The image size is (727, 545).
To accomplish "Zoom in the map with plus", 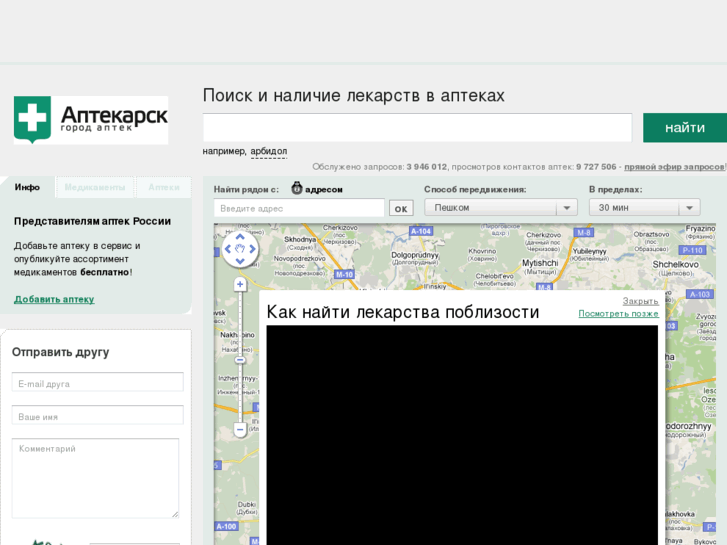I will pos(240,285).
